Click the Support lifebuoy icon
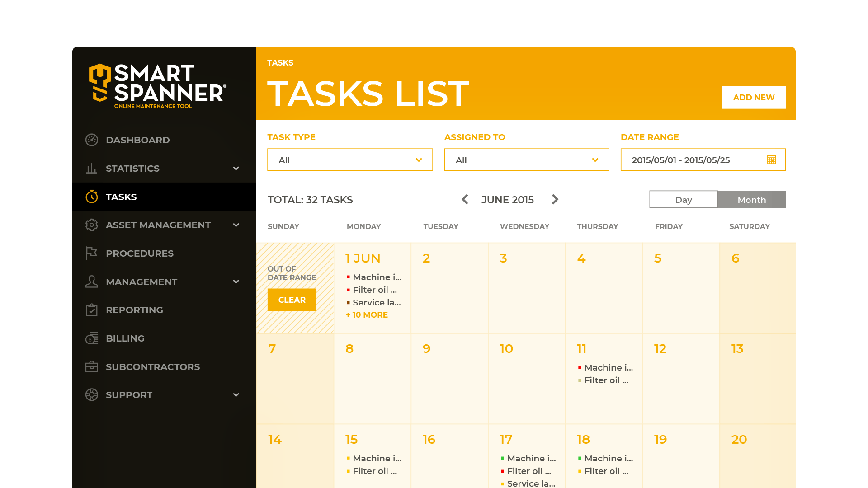 click(92, 395)
